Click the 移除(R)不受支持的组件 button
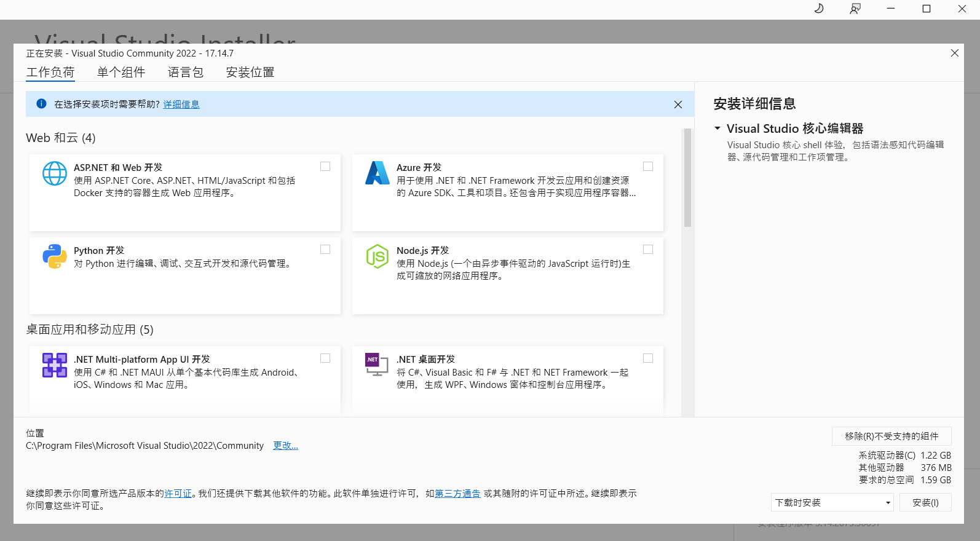The width and height of the screenshot is (980, 541). pyautogui.click(x=891, y=436)
